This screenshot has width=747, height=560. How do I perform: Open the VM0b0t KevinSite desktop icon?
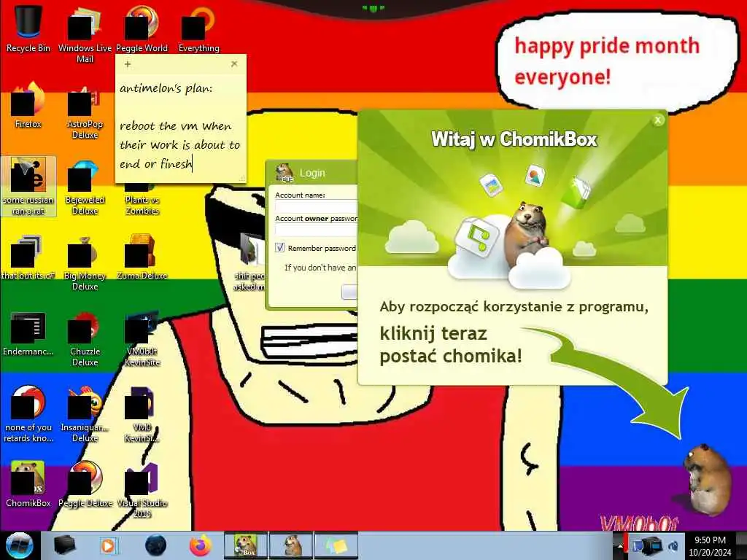(x=142, y=338)
